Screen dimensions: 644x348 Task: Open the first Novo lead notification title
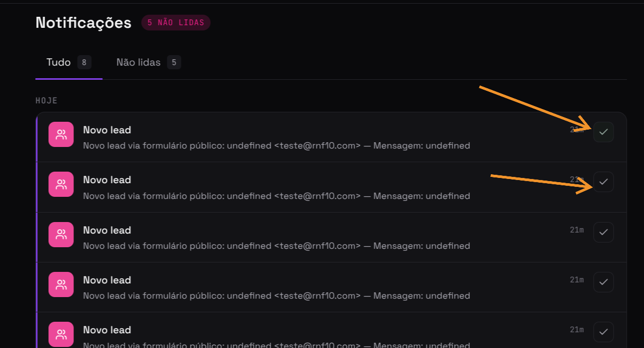pyautogui.click(x=107, y=130)
